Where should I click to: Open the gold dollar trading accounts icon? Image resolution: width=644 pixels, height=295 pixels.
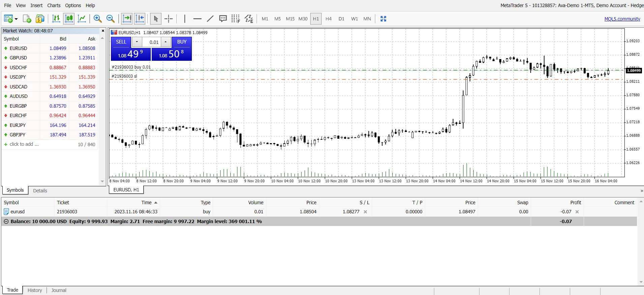(40, 19)
